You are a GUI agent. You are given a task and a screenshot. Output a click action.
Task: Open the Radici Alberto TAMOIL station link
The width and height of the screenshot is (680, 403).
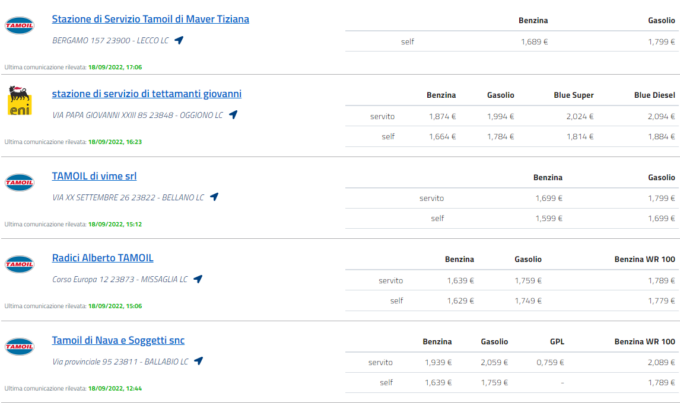coord(103,258)
